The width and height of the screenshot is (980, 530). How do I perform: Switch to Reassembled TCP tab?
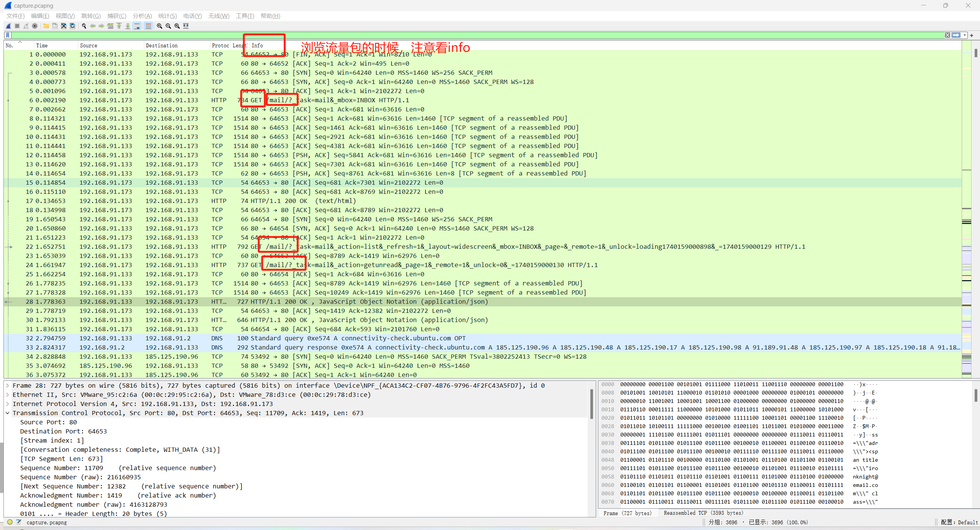[x=703, y=513]
